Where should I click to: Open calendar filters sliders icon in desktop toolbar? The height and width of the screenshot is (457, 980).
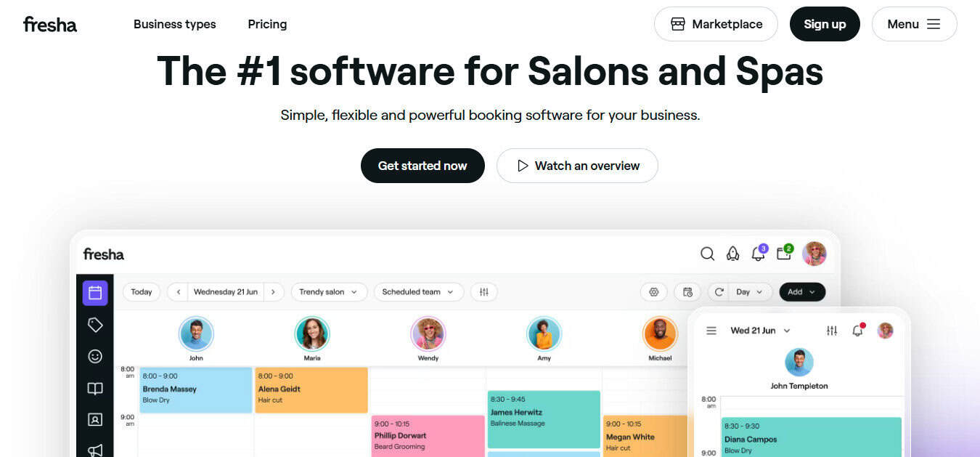point(484,292)
